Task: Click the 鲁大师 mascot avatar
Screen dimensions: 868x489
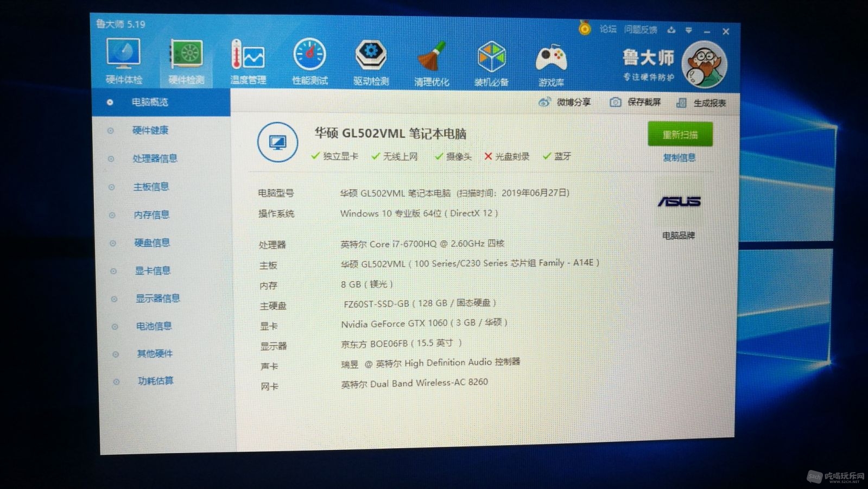Action: coord(704,64)
